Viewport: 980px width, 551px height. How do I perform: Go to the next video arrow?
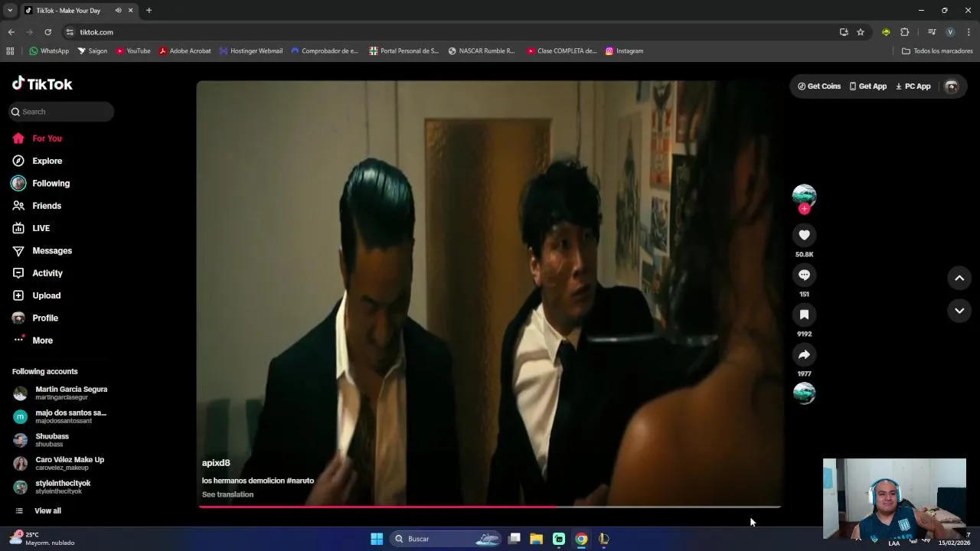click(959, 310)
